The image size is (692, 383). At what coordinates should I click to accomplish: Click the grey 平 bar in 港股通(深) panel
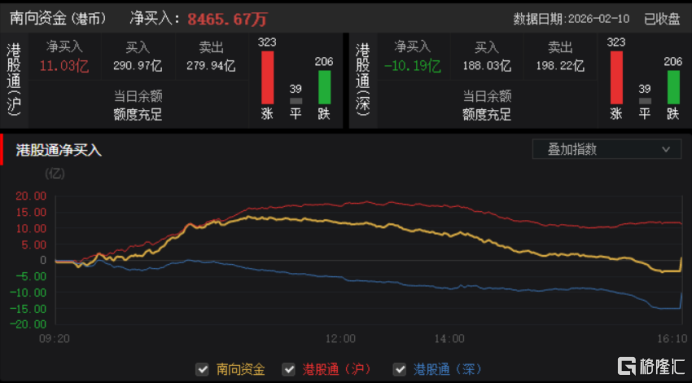[x=645, y=101]
